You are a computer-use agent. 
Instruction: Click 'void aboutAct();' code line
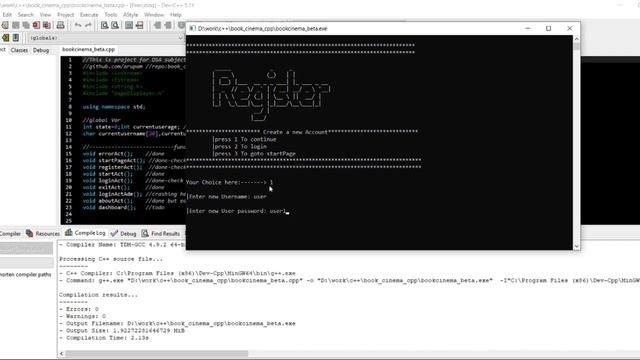point(108,201)
